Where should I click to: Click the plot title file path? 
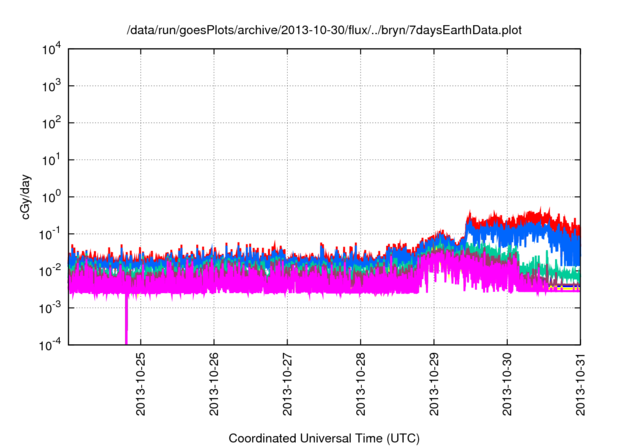(x=324, y=30)
